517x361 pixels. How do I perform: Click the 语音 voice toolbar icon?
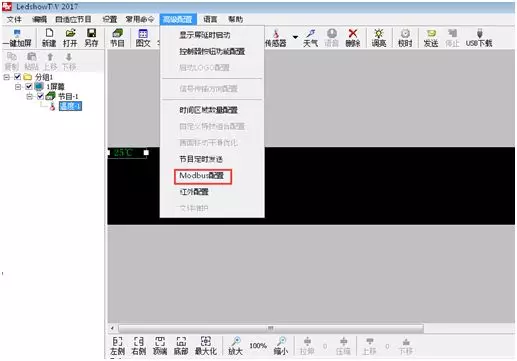pyautogui.click(x=331, y=38)
